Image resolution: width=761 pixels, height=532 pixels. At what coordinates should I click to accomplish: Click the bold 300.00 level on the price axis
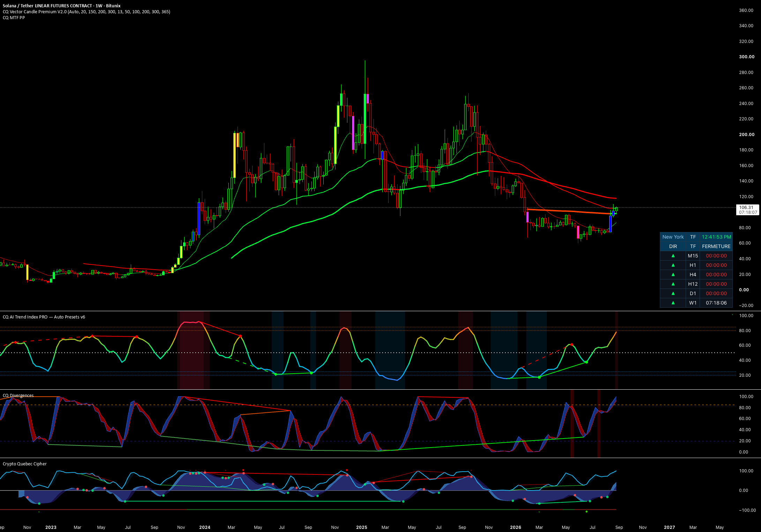[746, 57]
